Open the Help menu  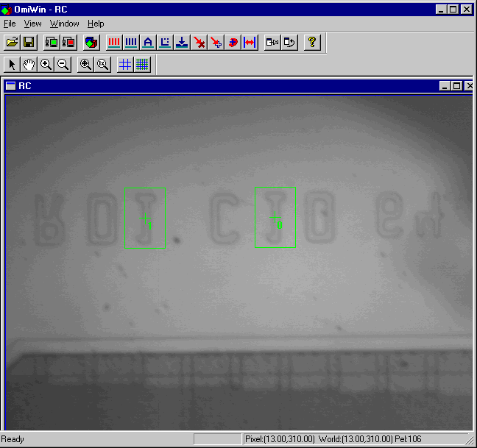click(96, 24)
